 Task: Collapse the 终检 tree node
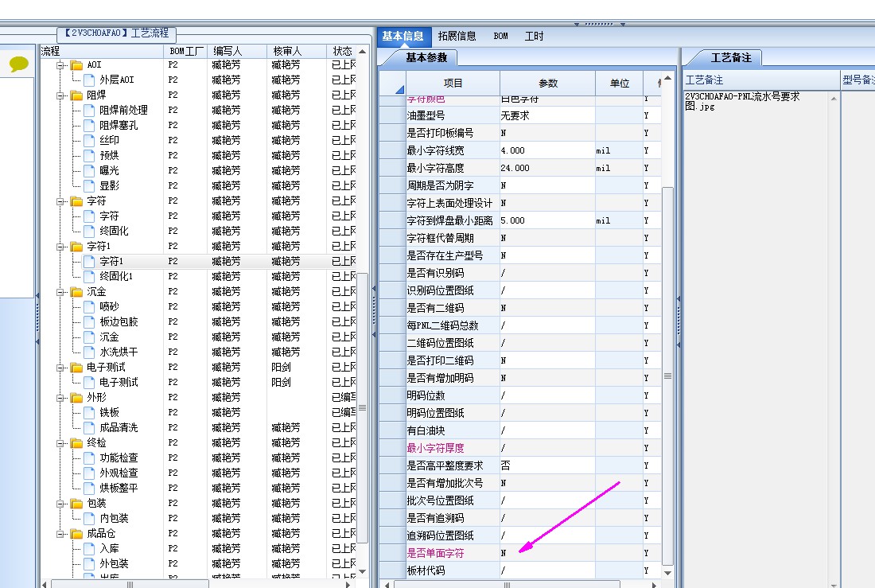pos(60,443)
